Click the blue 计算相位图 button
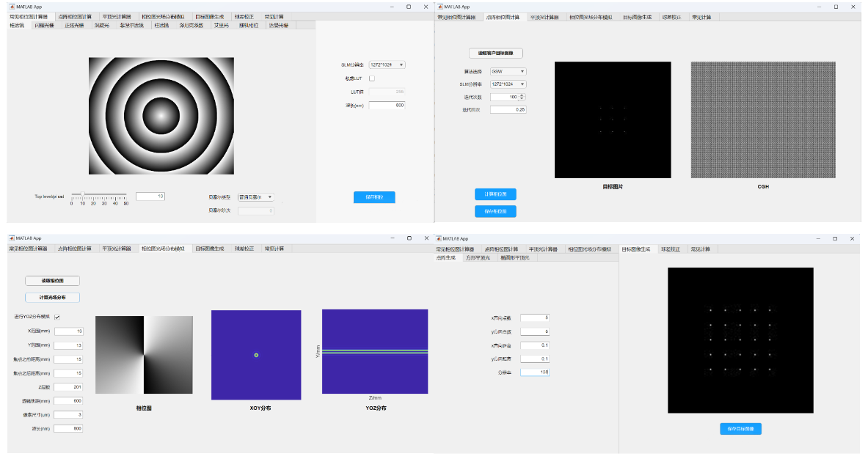 click(x=495, y=194)
